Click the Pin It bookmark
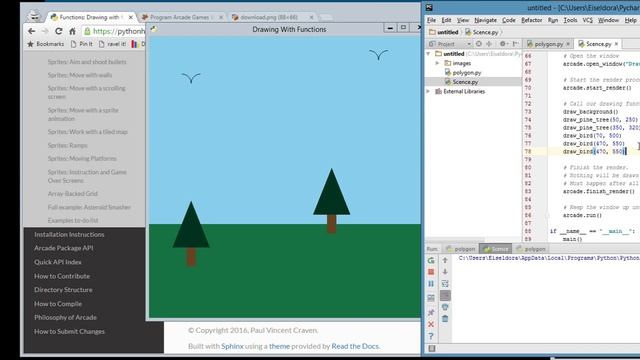The height and width of the screenshot is (360, 640). (x=82, y=44)
